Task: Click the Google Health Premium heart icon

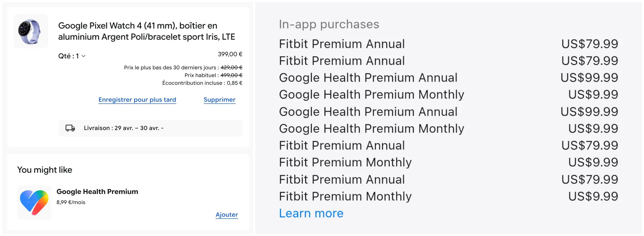Action: [x=34, y=203]
